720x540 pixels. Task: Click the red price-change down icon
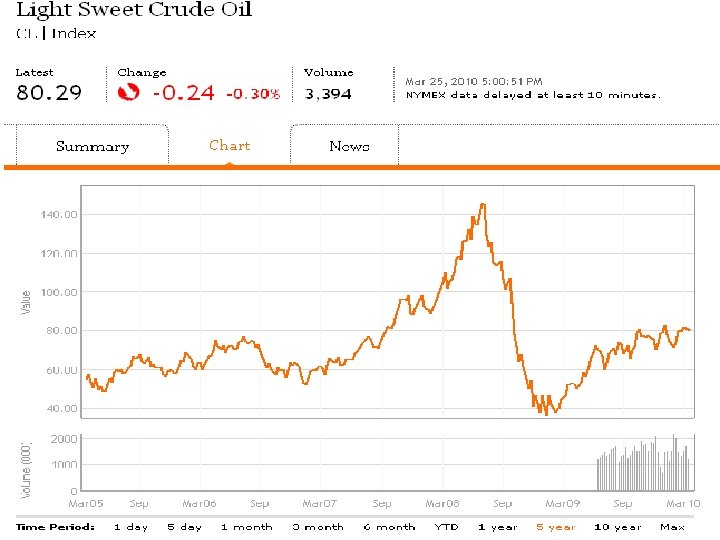(x=128, y=93)
